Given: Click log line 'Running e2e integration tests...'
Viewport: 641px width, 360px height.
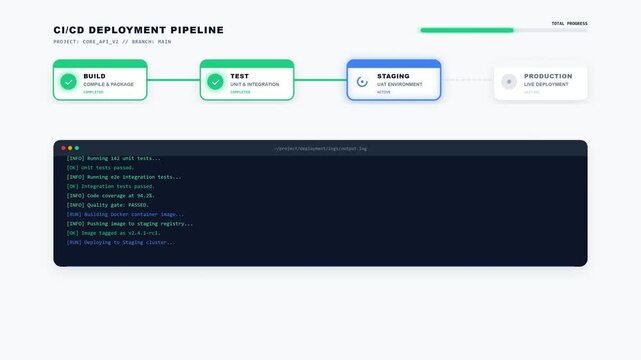Looking at the screenshot, I should pos(124,177).
